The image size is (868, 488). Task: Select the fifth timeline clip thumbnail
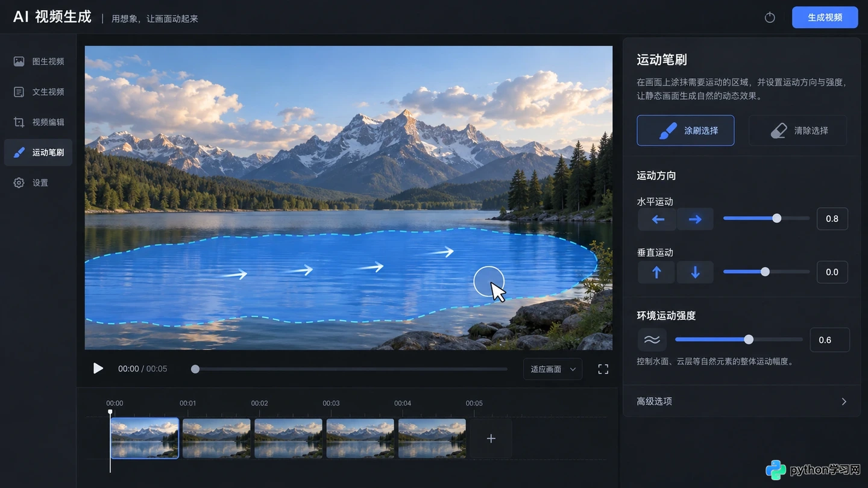[x=432, y=438]
